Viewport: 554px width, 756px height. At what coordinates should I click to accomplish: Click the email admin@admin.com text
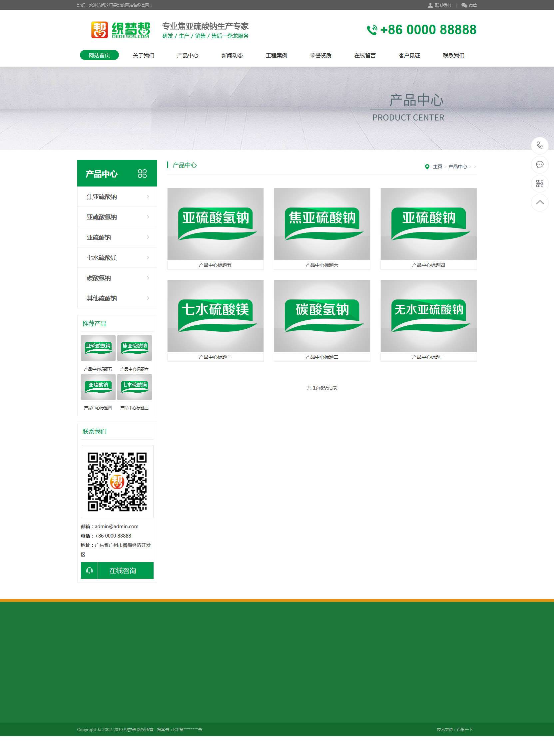[x=116, y=526]
